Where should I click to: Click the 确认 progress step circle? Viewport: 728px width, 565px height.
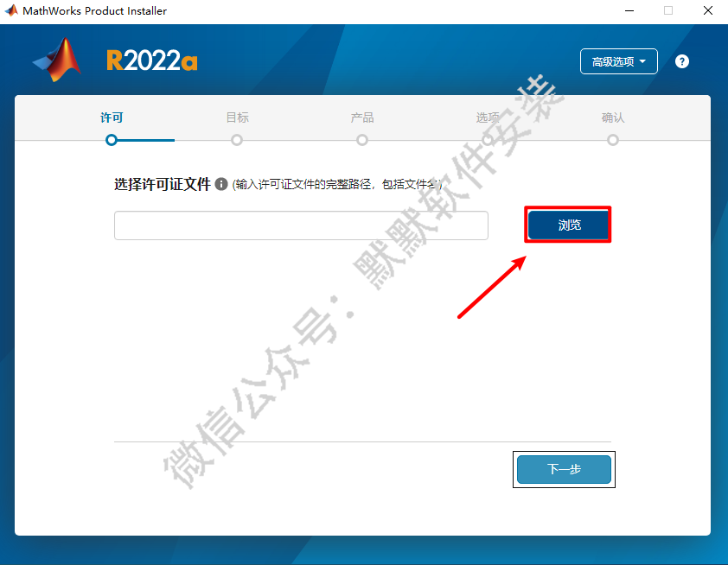tap(613, 140)
